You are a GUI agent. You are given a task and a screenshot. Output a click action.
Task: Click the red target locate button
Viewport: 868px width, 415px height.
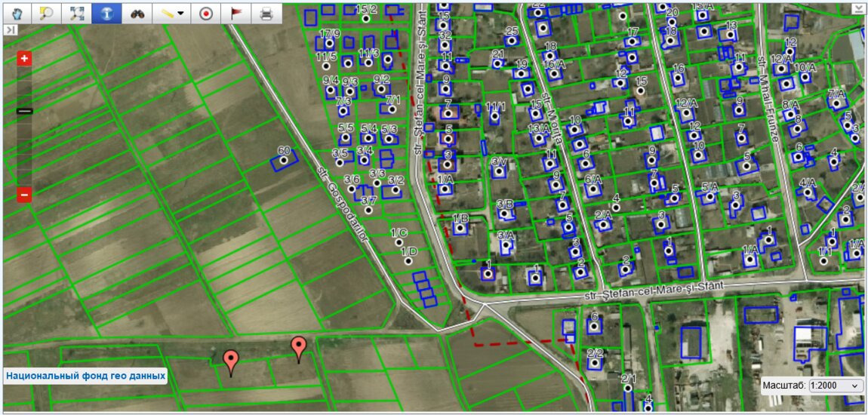(x=205, y=13)
